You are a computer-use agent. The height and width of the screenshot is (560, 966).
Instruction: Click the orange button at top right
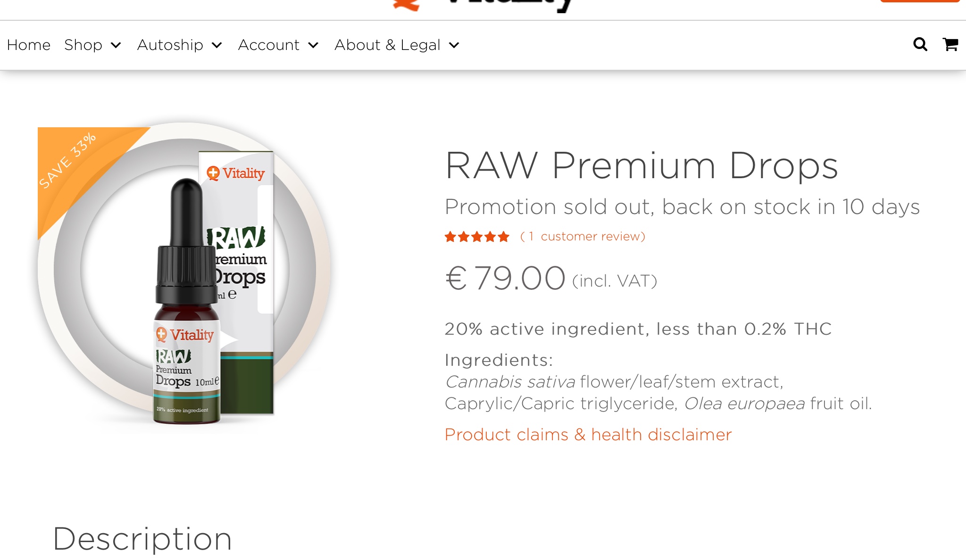[x=920, y=1]
